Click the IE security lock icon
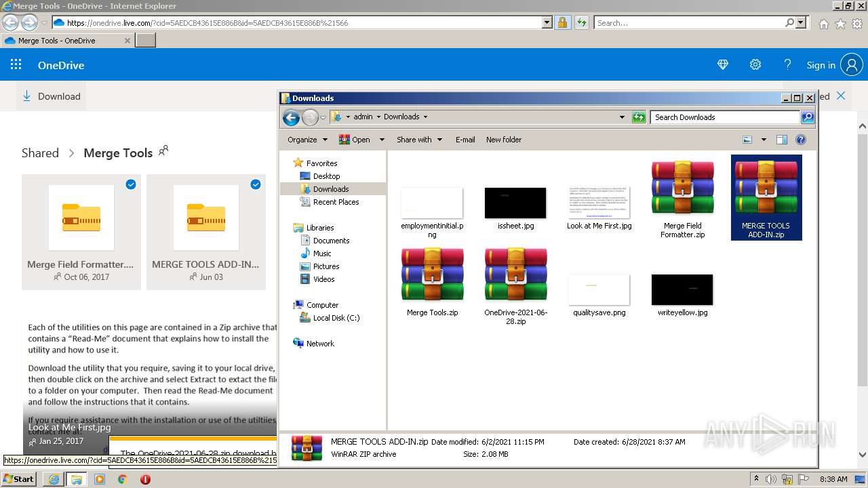868x488 pixels. [562, 22]
